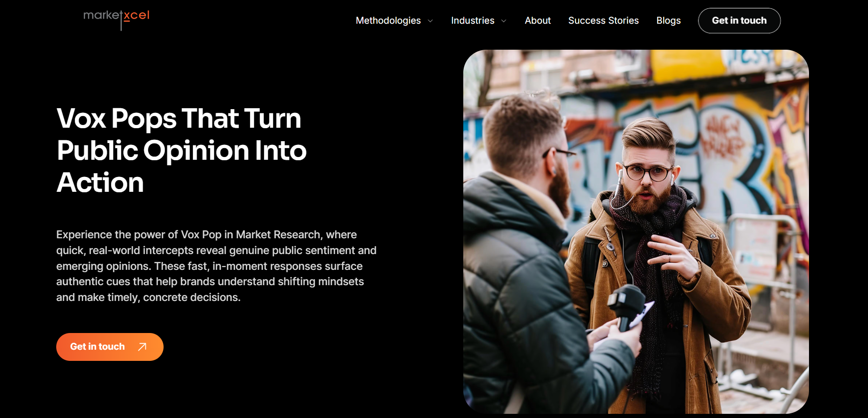Click the marketxcel logo
868x418 pixels.
click(116, 18)
